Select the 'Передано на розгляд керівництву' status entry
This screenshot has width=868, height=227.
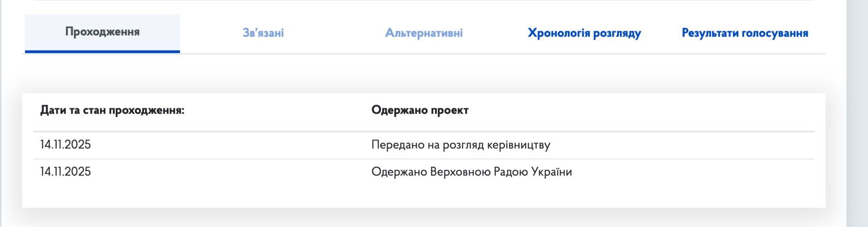point(460,145)
